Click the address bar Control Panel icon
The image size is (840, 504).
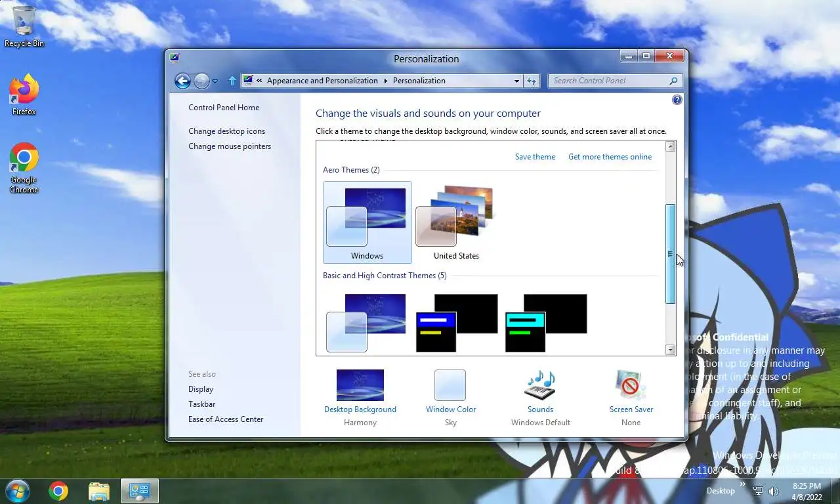point(248,81)
